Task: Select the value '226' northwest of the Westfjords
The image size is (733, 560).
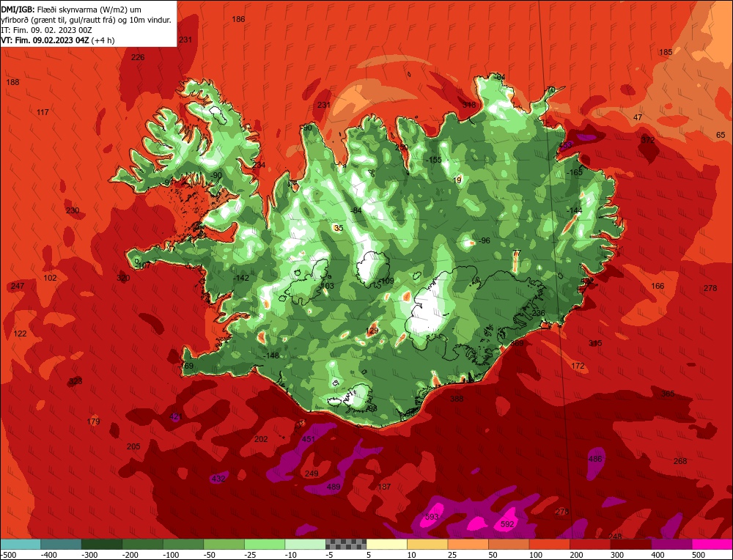Action: point(138,57)
